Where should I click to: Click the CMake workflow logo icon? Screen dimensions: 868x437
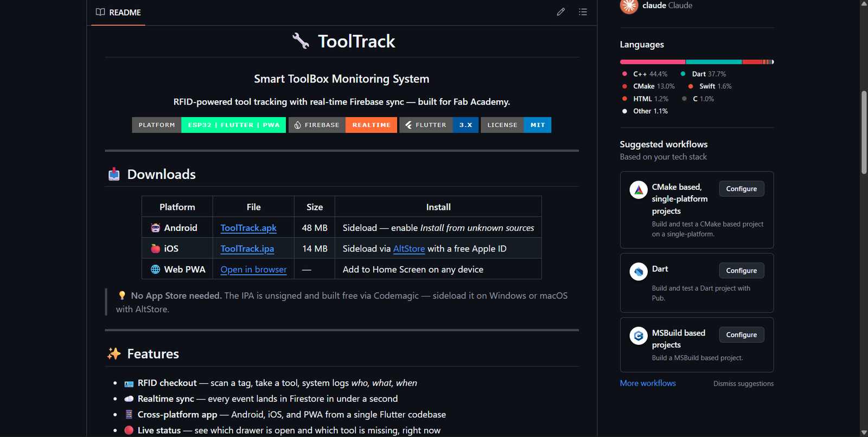(x=639, y=190)
